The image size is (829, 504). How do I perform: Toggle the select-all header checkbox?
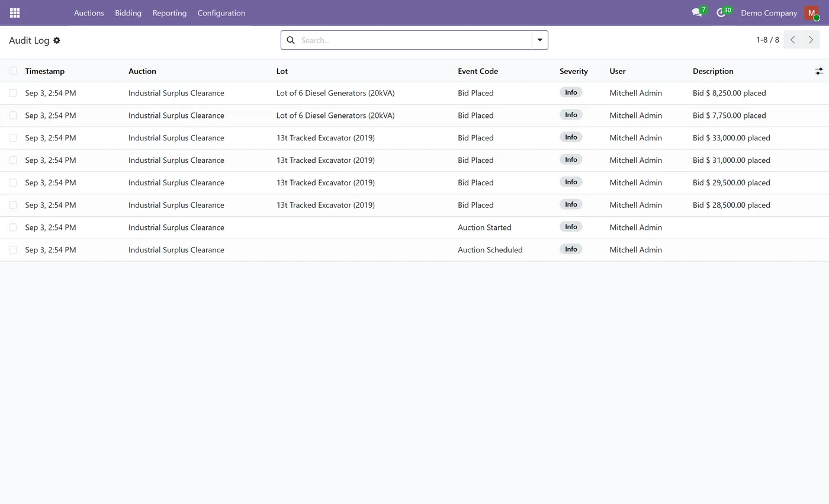(13, 70)
